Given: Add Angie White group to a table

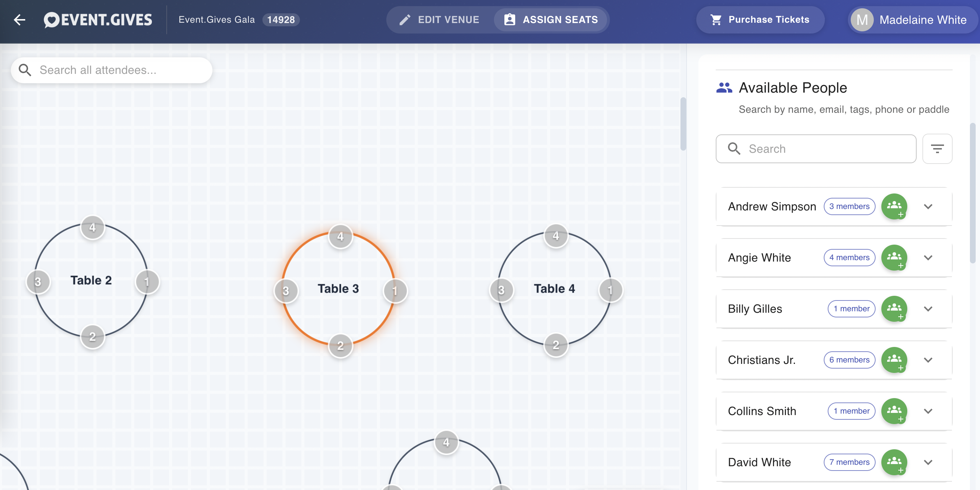Looking at the screenshot, I should click(x=894, y=257).
